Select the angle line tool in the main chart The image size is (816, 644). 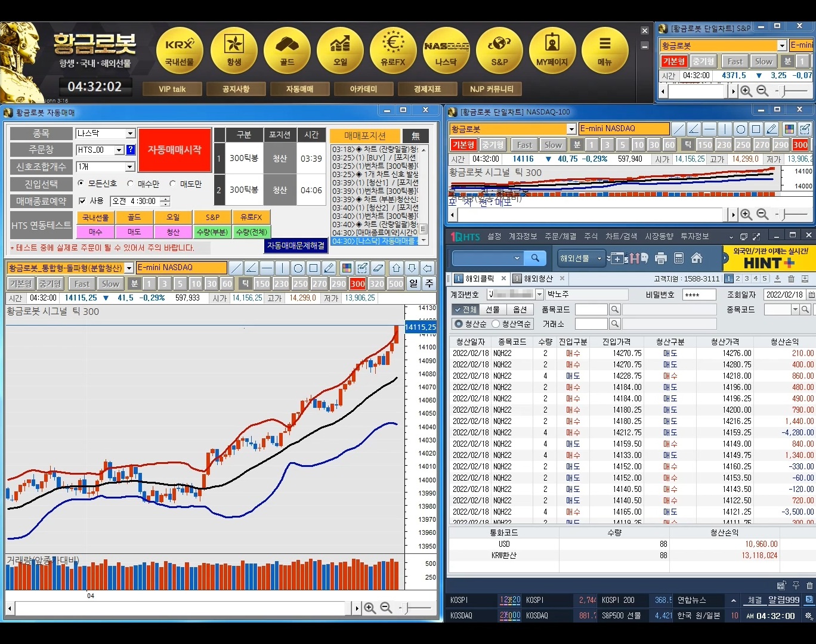(x=252, y=268)
